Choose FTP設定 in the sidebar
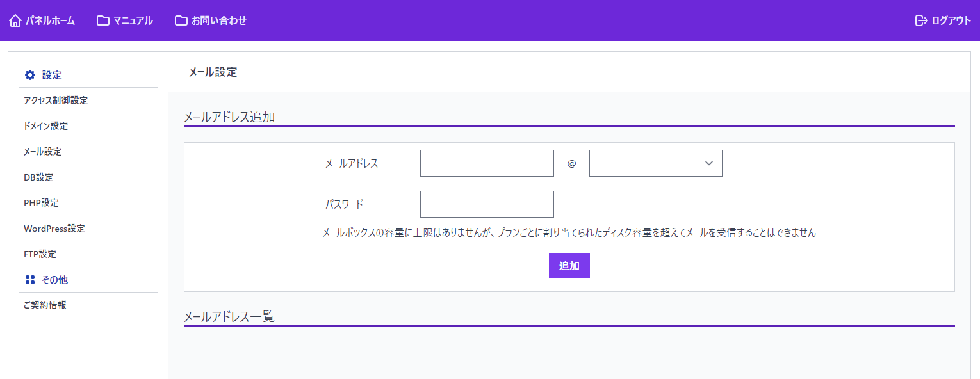The height and width of the screenshot is (379, 980). tap(40, 254)
